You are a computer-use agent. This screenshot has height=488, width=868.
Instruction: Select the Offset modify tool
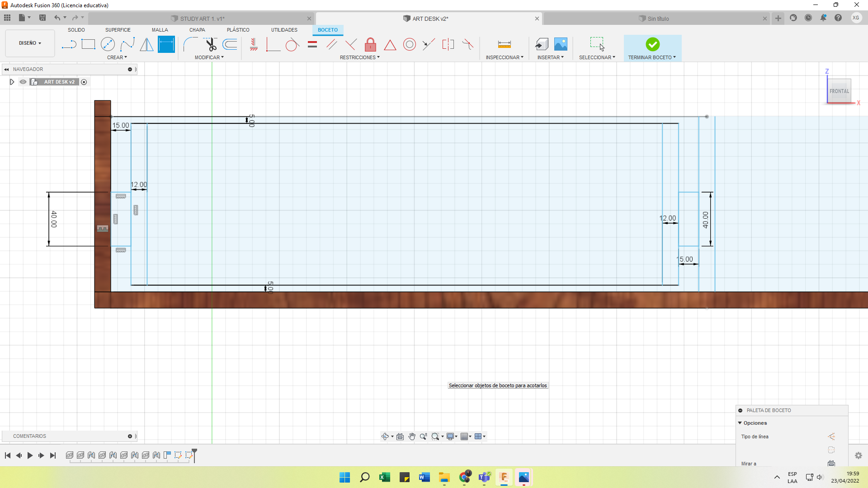(x=230, y=44)
